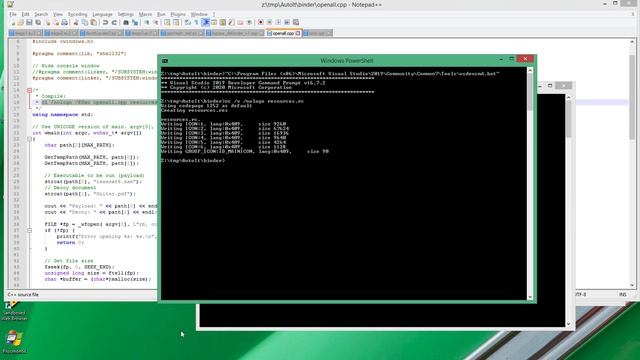Click PowerShell scrollbar down arrow
Screen dimensions: 640x360
pos(530,297)
